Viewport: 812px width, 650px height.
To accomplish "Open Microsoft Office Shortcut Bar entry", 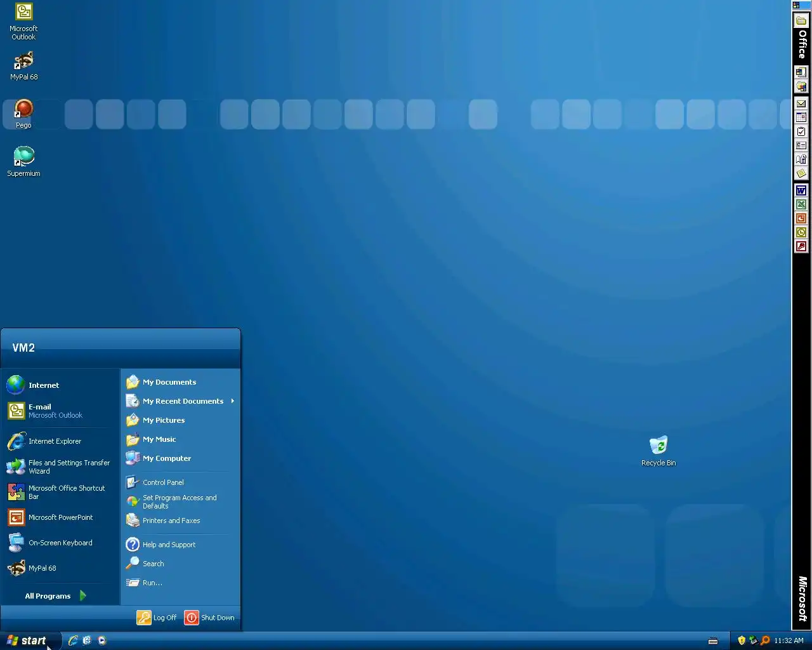I will tap(60, 492).
